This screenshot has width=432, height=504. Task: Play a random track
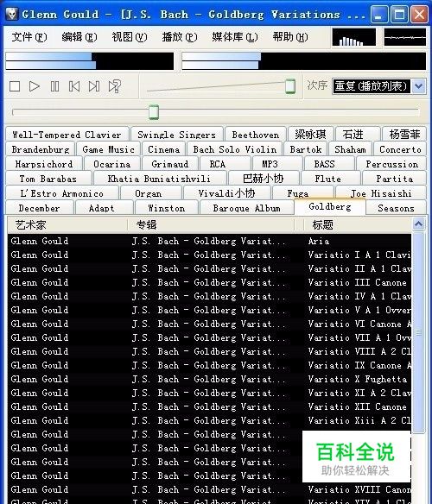click(115, 86)
